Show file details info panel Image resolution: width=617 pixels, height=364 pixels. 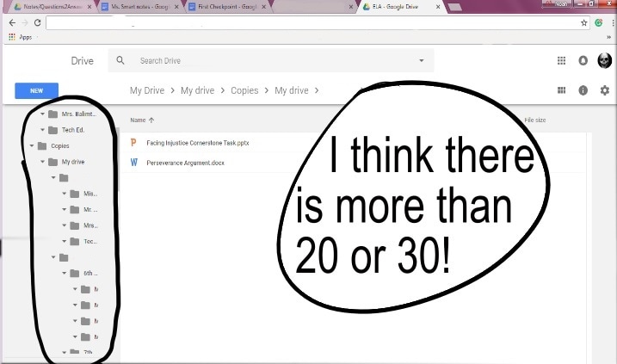click(583, 90)
